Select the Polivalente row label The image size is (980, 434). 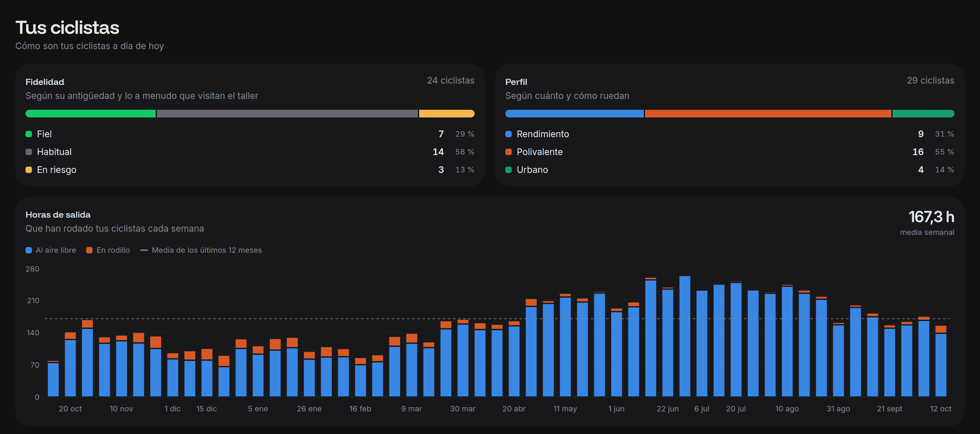539,152
